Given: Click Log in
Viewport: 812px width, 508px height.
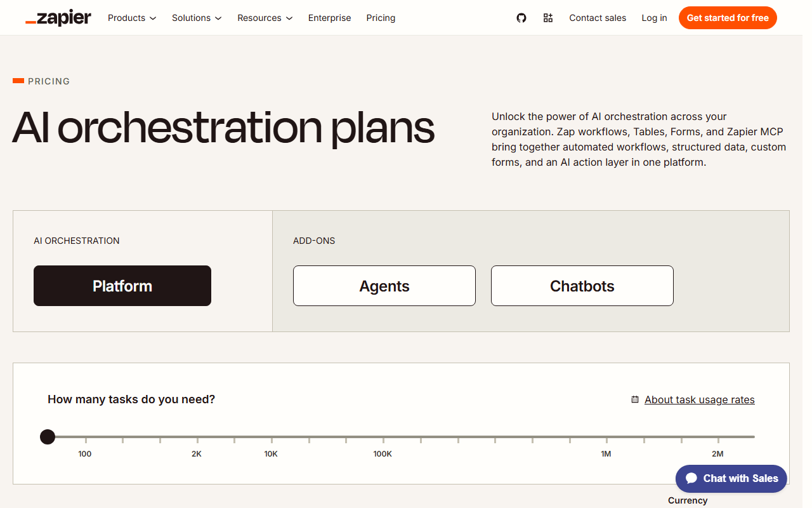Looking at the screenshot, I should 654,18.
